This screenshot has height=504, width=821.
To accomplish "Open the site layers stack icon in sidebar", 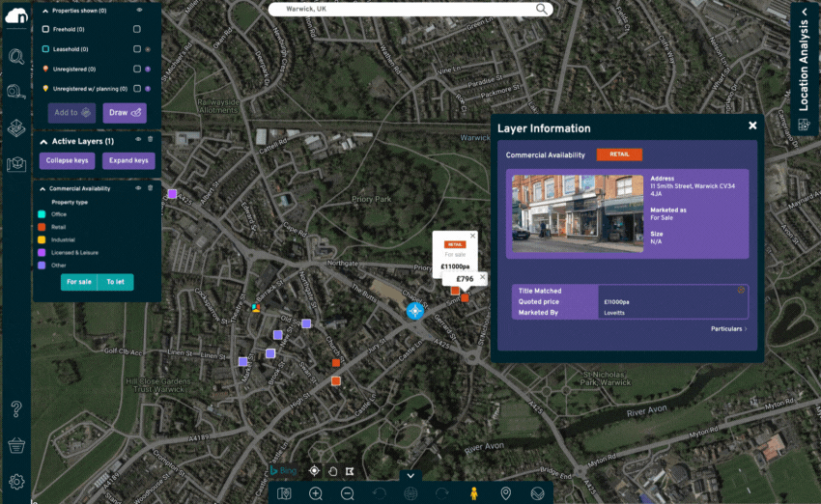I will (x=16, y=127).
